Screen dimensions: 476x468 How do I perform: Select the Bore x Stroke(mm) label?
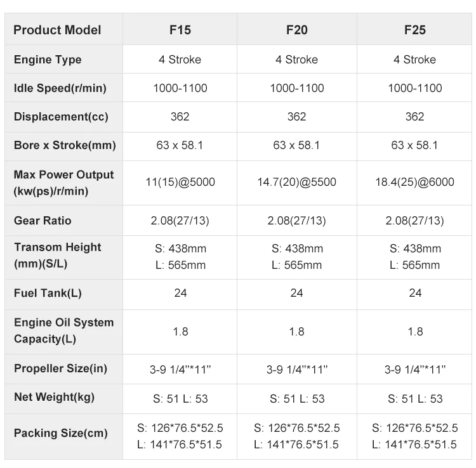[x=65, y=145]
